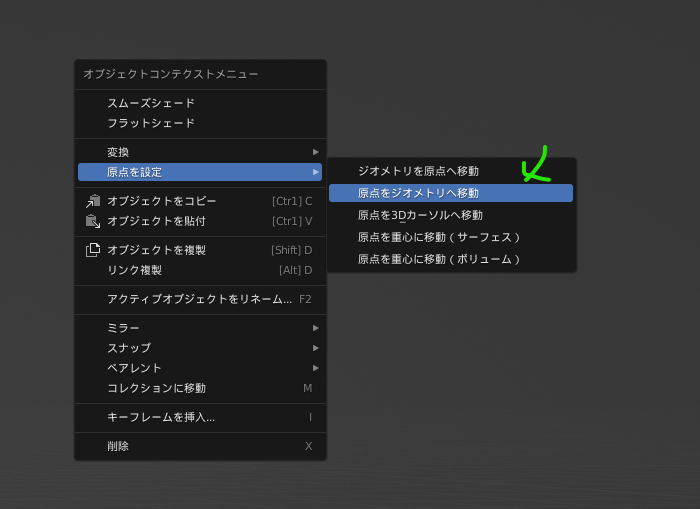Open the ミラー submenu

coord(200,328)
